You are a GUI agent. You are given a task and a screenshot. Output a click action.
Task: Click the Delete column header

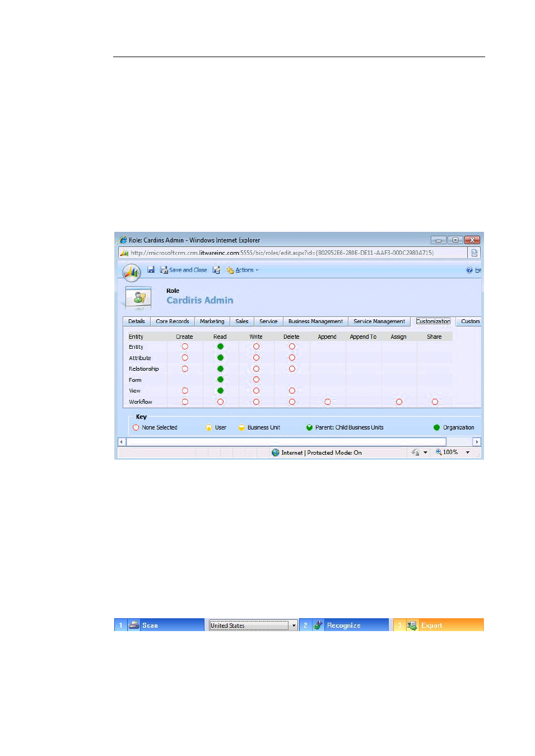(x=291, y=337)
